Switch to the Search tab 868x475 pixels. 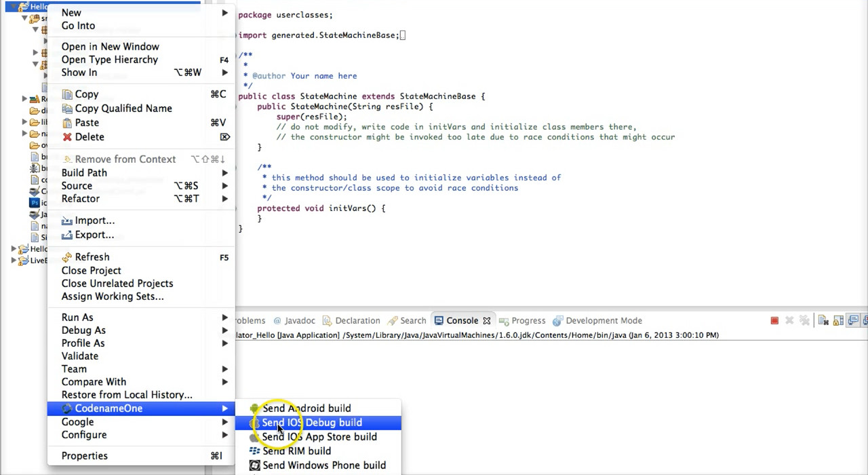coord(407,321)
